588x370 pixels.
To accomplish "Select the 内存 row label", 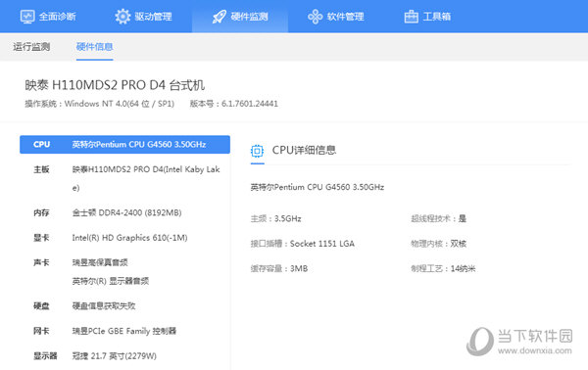I will [41, 212].
